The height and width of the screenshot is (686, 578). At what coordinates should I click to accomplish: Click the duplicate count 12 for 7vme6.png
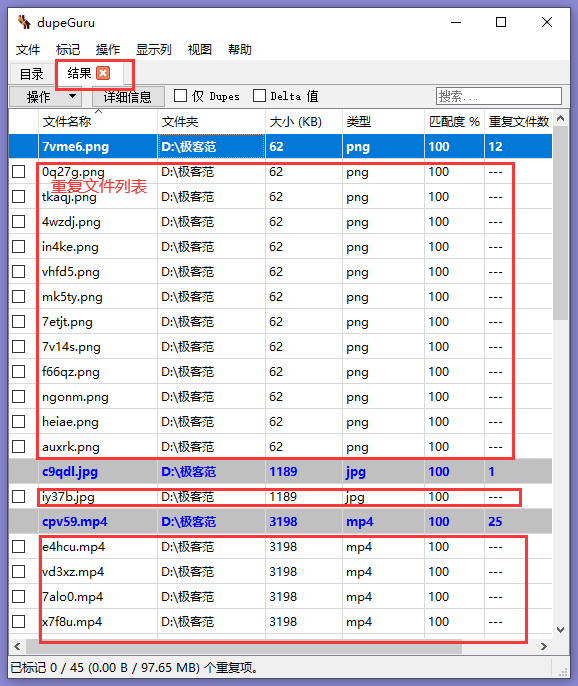[x=495, y=147]
